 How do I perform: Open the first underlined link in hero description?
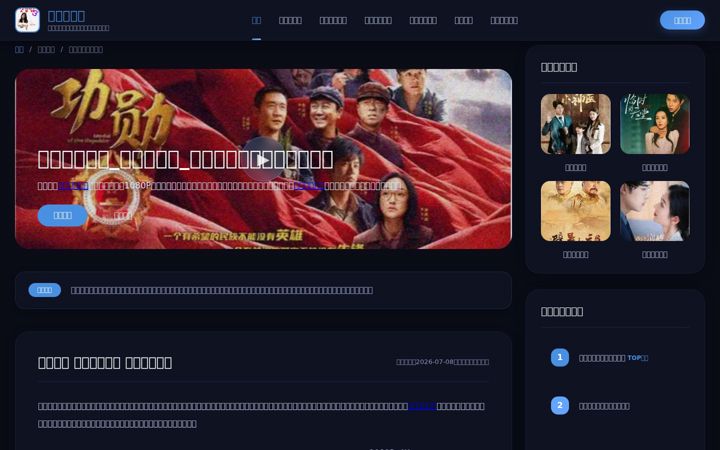(x=73, y=186)
